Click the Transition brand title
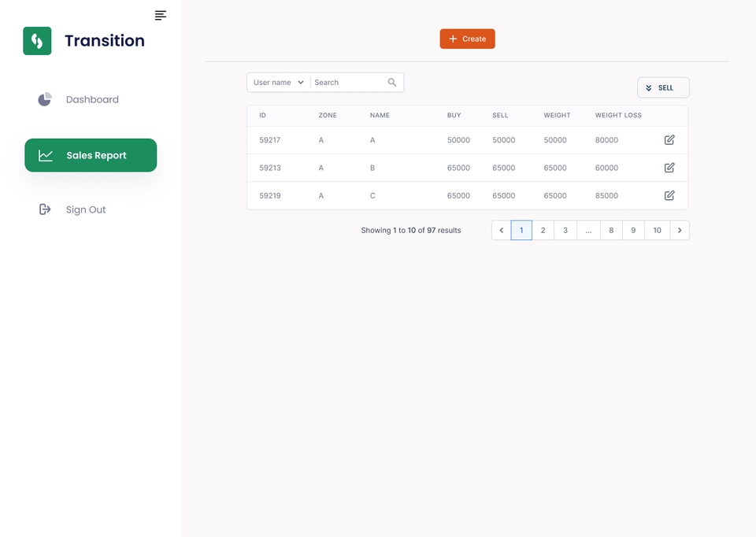This screenshot has height=537, width=756. coord(105,40)
